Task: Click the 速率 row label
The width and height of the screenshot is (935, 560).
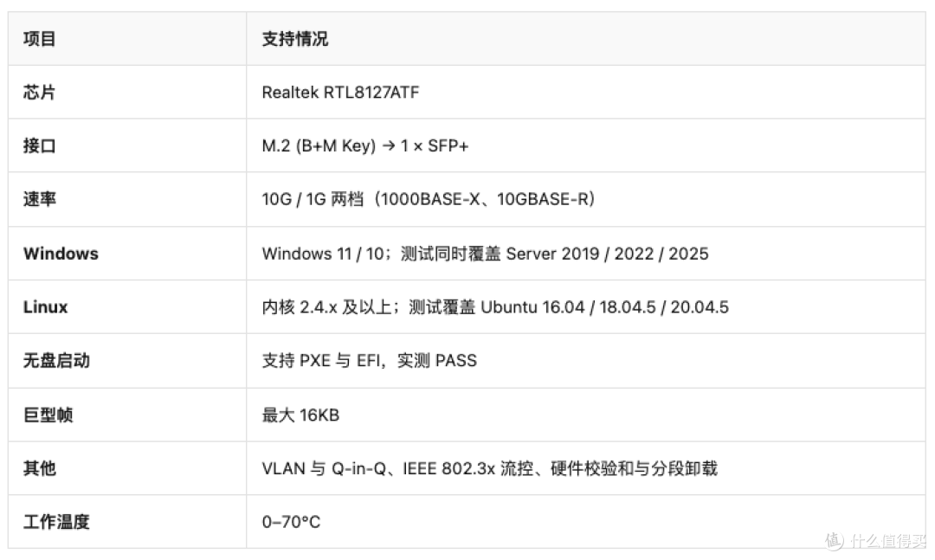Action: click(x=127, y=199)
